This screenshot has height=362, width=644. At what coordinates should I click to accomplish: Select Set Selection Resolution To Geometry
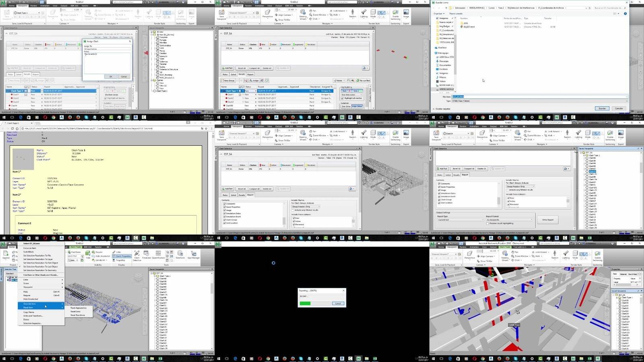[40, 270]
